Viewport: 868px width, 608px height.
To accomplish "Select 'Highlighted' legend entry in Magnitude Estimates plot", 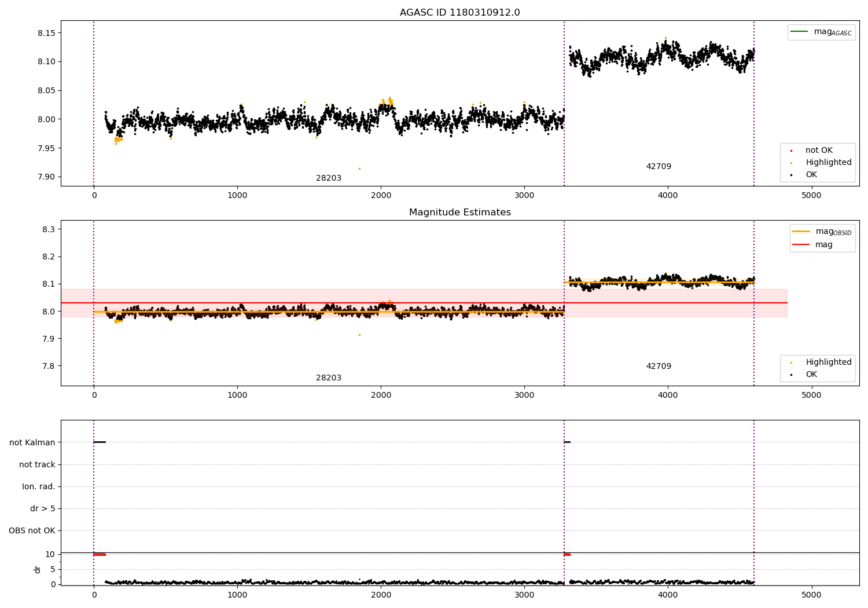I will tap(829, 362).
